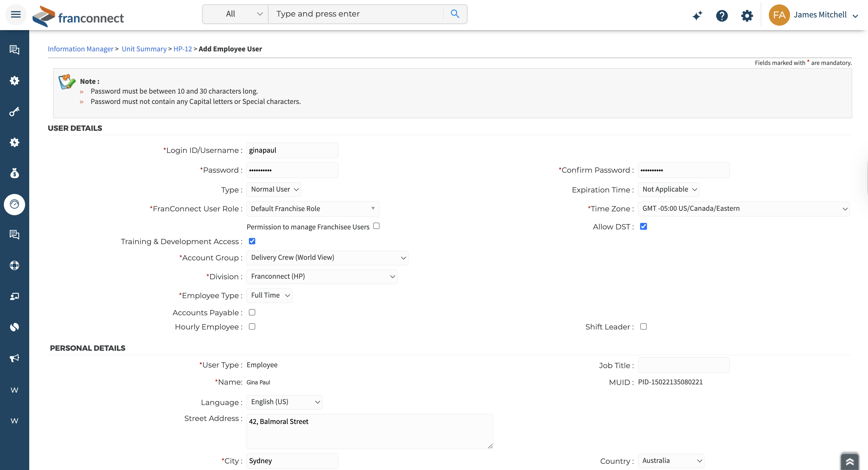Click the search magnifier icon

(x=455, y=14)
